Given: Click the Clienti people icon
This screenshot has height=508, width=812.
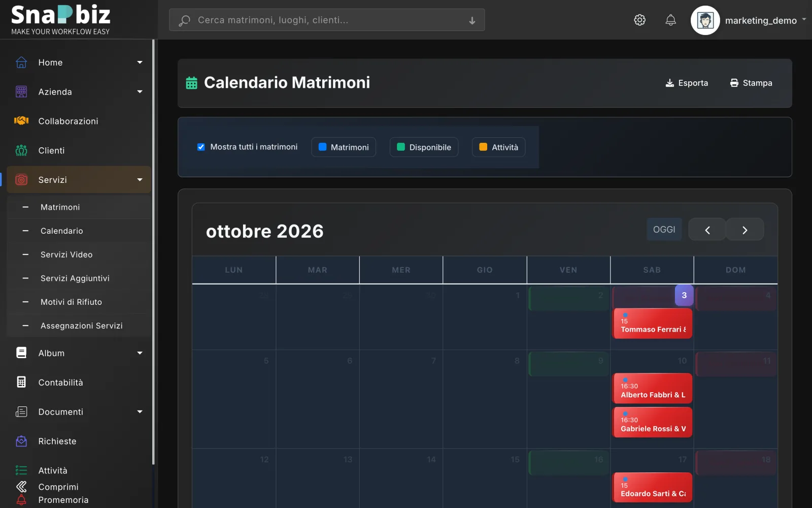Looking at the screenshot, I should (x=21, y=150).
